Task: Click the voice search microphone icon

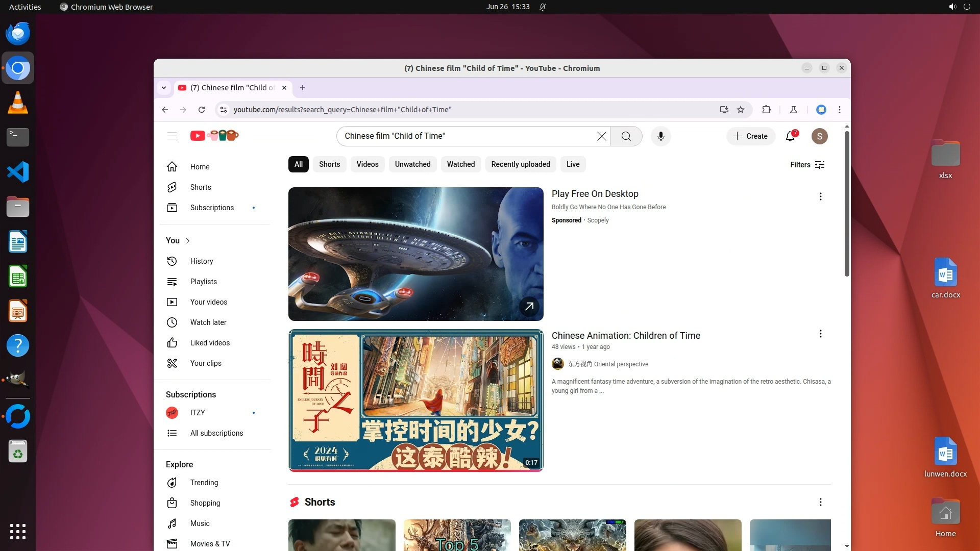Action: pos(660,136)
